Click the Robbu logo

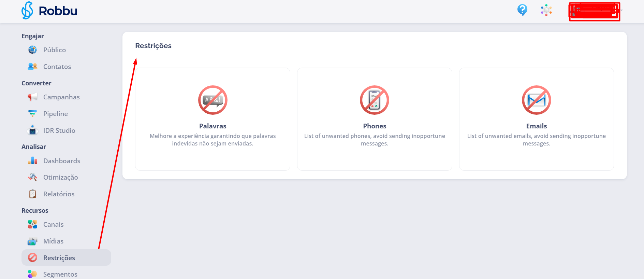pyautogui.click(x=49, y=11)
